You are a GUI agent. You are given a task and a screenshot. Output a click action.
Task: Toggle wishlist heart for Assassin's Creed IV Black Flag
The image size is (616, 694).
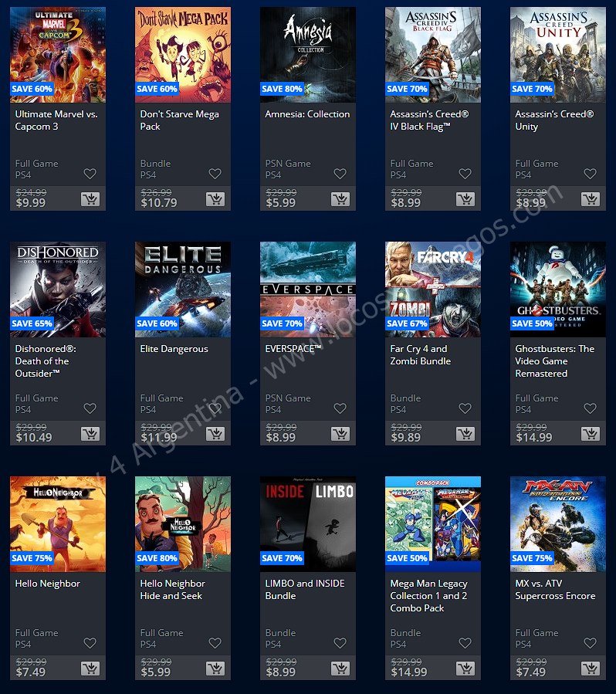pos(465,174)
